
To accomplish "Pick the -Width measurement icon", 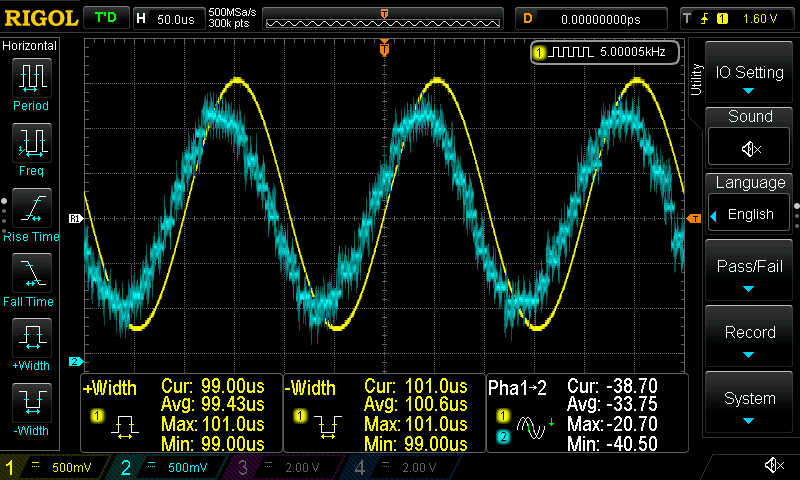I will click(x=31, y=403).
